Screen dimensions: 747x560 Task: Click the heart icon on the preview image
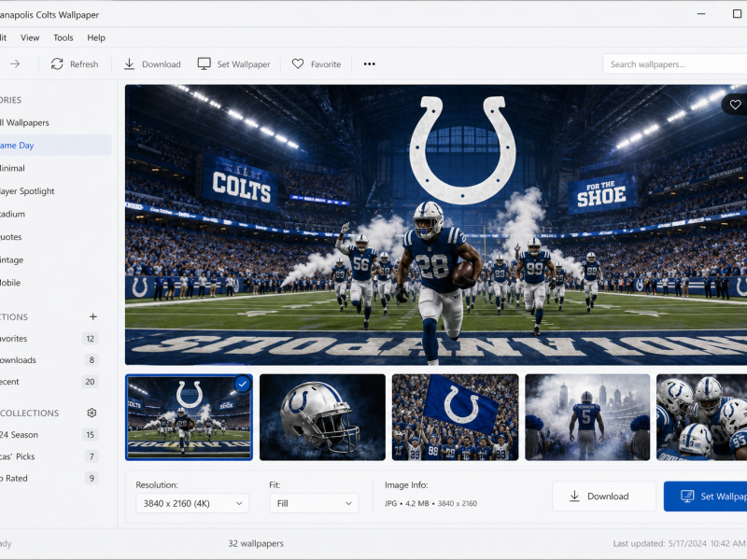click(x=735, y=105)
